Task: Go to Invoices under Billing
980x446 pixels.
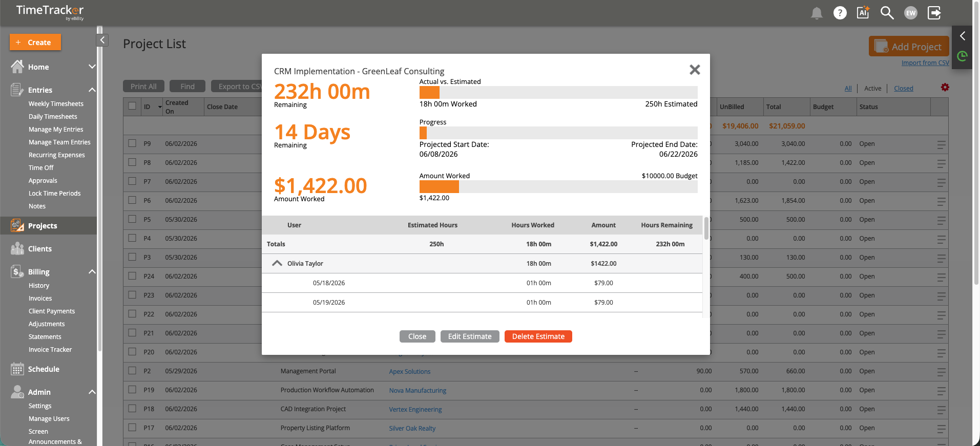Action: coord(40,298)
